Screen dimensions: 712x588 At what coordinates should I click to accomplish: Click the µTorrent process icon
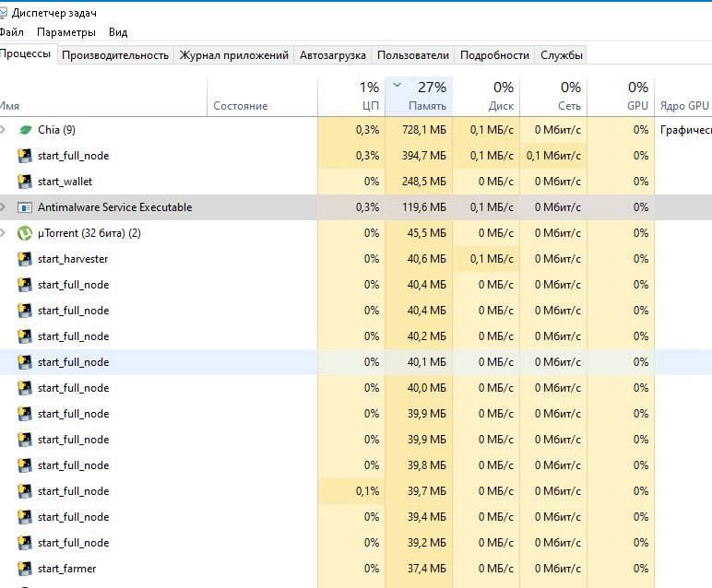(x=25, y=233)
